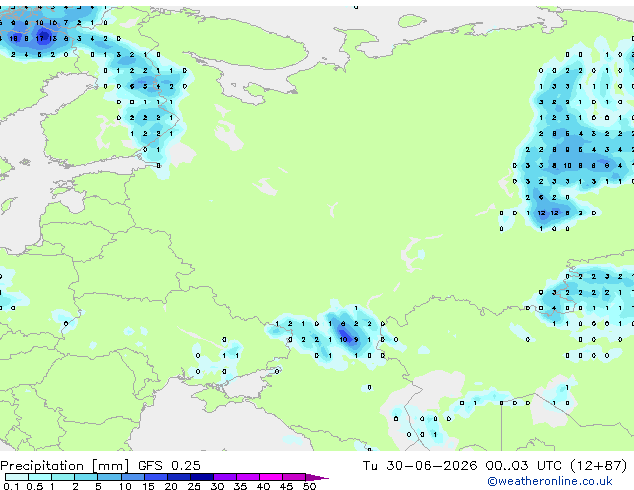This screenshot has height=490, width=634.
Task: Click the 15–20 mm legend color box
Action: tap(156, 477)
